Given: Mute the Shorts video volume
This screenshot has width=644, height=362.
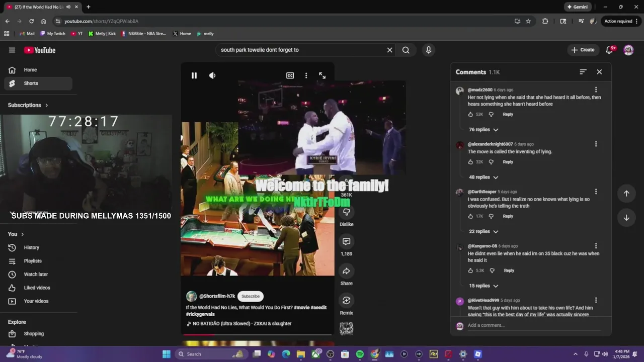Looking at the screenshot, I should pos(212,75).
